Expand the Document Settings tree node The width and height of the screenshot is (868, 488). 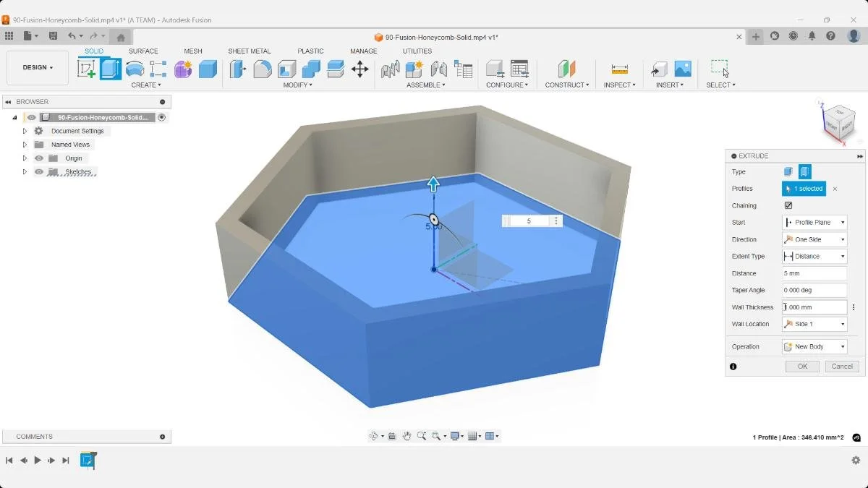tap(25, 131)
